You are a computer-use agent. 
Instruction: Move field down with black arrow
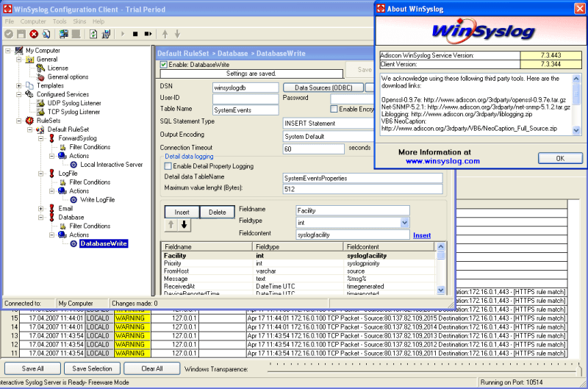pos(184,224)
